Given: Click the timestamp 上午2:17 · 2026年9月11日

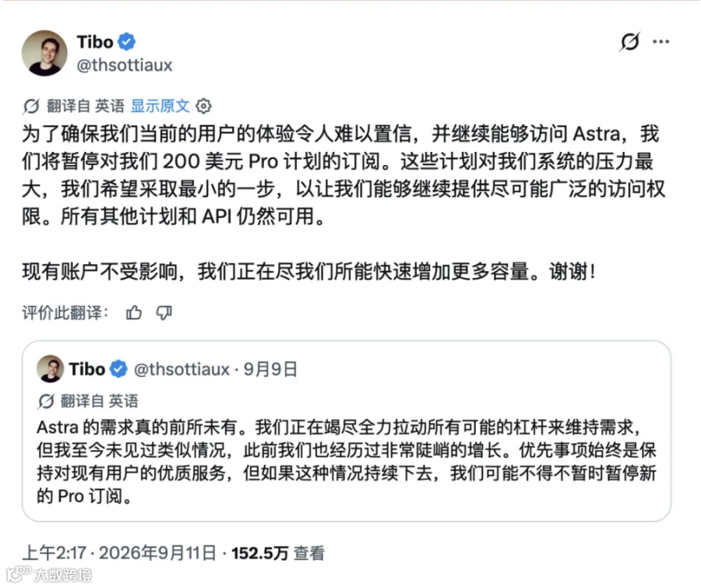Looking at the screenshot, I should click(119, 553).
